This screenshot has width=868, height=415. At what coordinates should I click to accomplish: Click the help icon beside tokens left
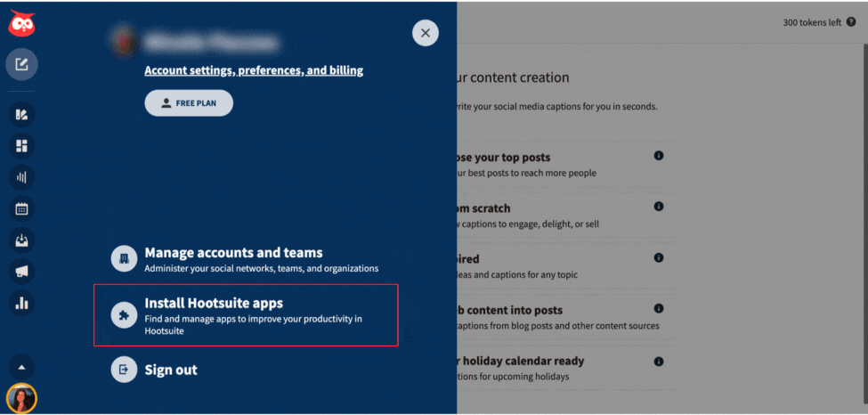tap(851, 23)
